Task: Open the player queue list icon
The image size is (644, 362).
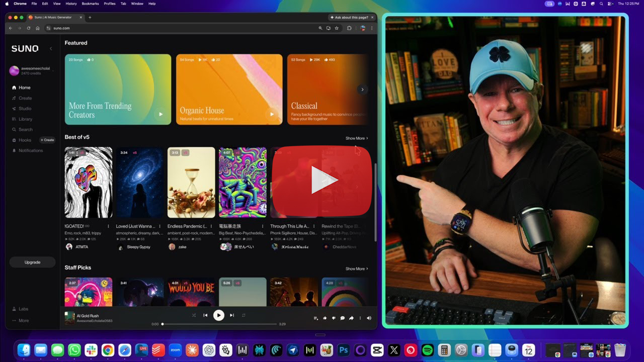Action: coord(315,318)
